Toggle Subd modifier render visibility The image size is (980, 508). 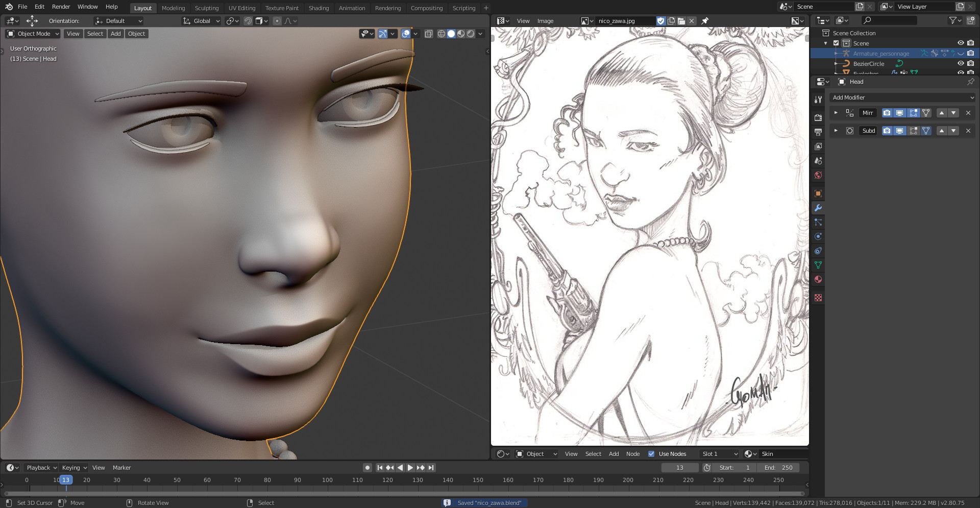tap(887, 131)
